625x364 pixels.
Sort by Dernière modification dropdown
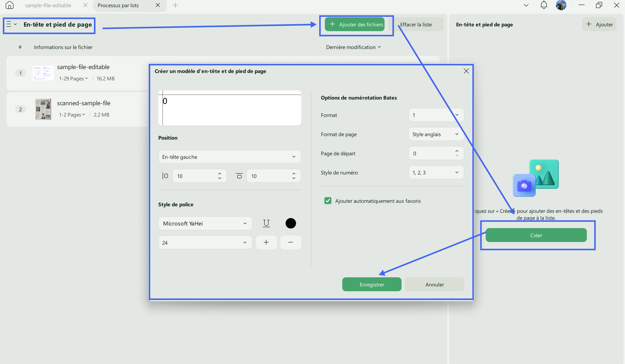(353, 47)
